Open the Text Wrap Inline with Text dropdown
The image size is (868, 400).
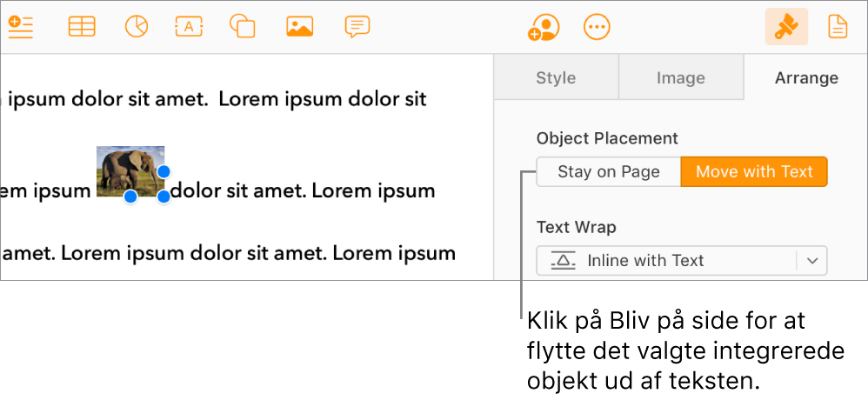click(682, 260)
